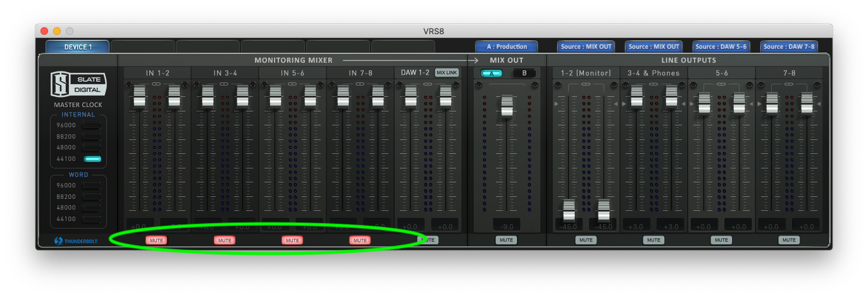868x297 pixels.
Task: Open the Source : DAW 7-8 selector
Action: pyautogui.click(x=789, y=47)
